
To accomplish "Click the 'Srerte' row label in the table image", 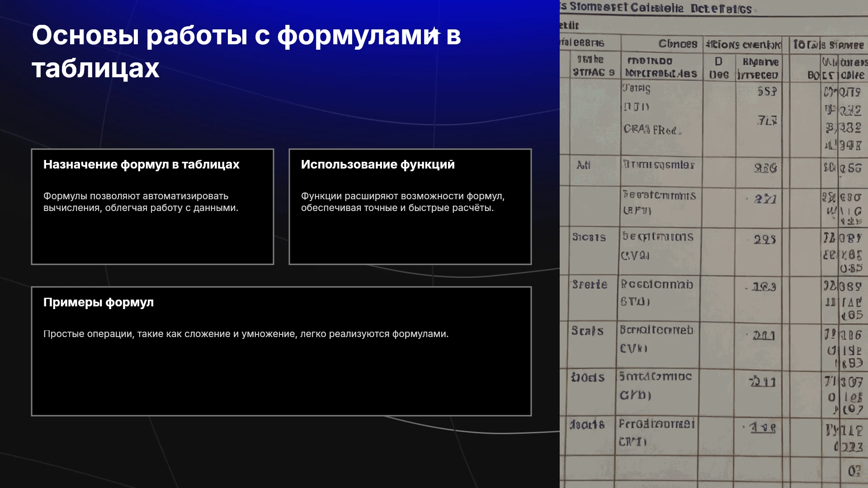I will tap(589, 284).
